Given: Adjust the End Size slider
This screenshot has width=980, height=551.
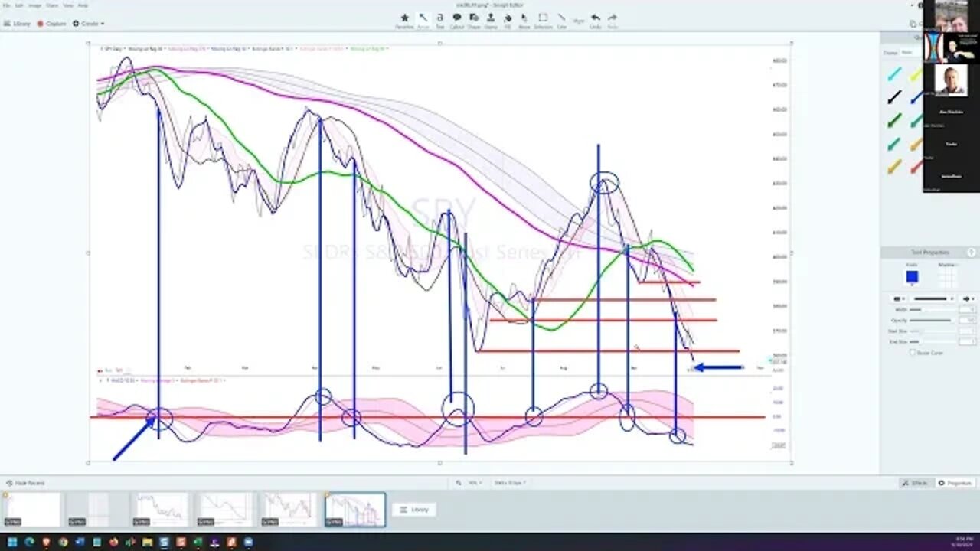Looking at the screenshot, I should click(933, 342).
